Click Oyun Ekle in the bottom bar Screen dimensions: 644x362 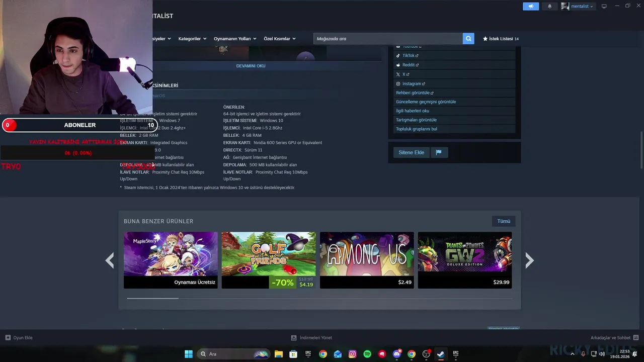tap(19, 338)
